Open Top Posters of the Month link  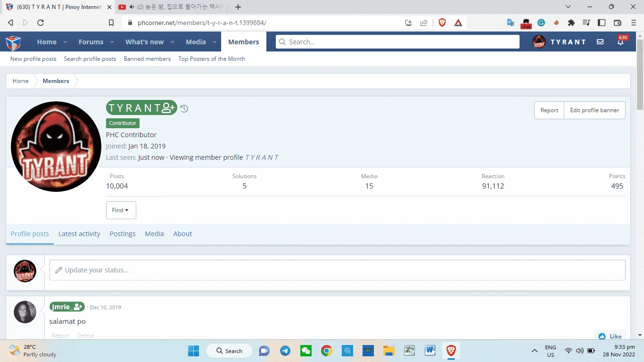click(212, 59)
